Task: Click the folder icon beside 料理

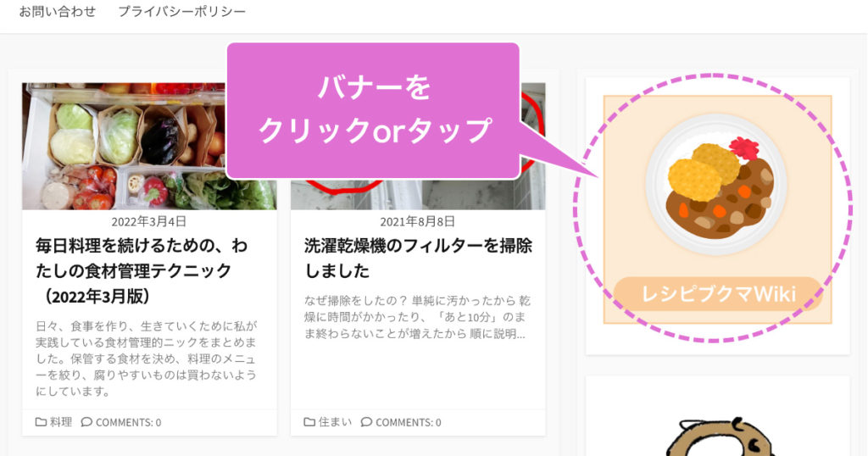Action: click(41, 422)
